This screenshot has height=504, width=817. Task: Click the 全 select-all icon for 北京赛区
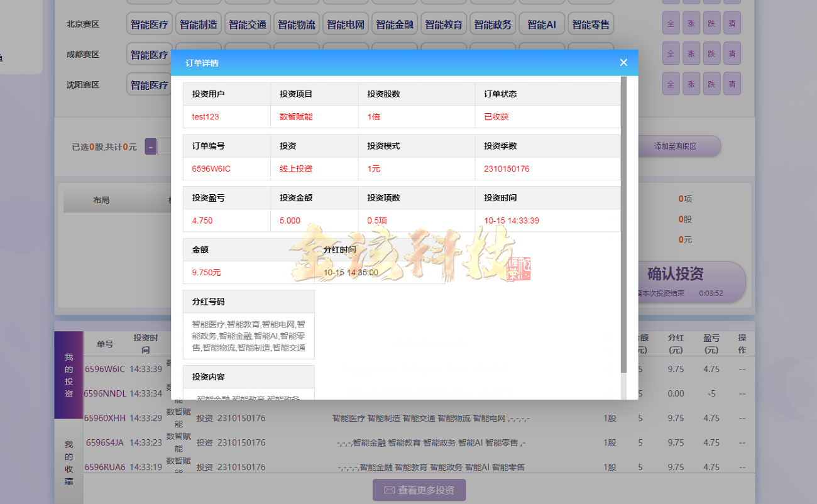pos(671,23)
